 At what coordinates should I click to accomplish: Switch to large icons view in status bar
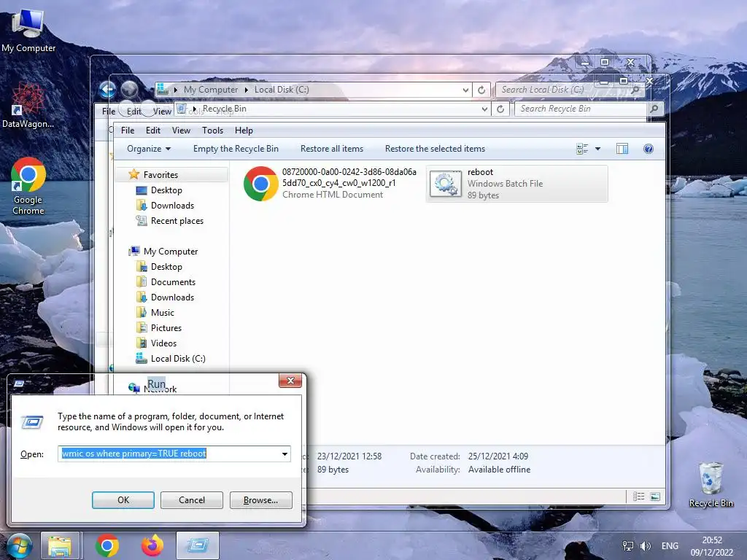coord(655,497)
